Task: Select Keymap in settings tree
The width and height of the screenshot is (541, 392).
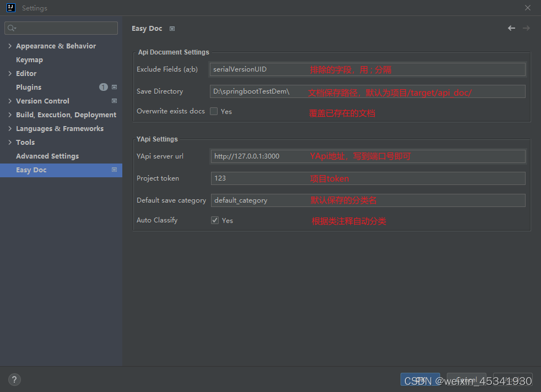Action: [x=29, y=60]
